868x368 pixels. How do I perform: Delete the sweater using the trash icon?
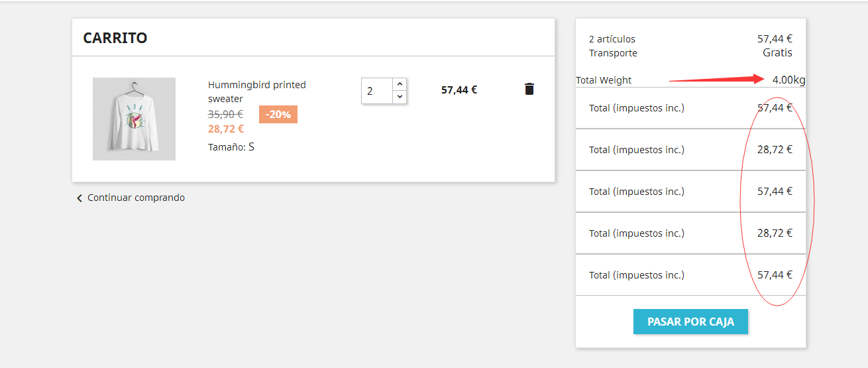(529, 89)
